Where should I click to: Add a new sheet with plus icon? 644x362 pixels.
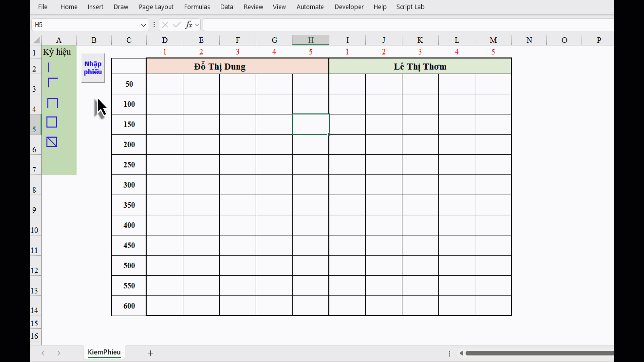pos(150,353)
